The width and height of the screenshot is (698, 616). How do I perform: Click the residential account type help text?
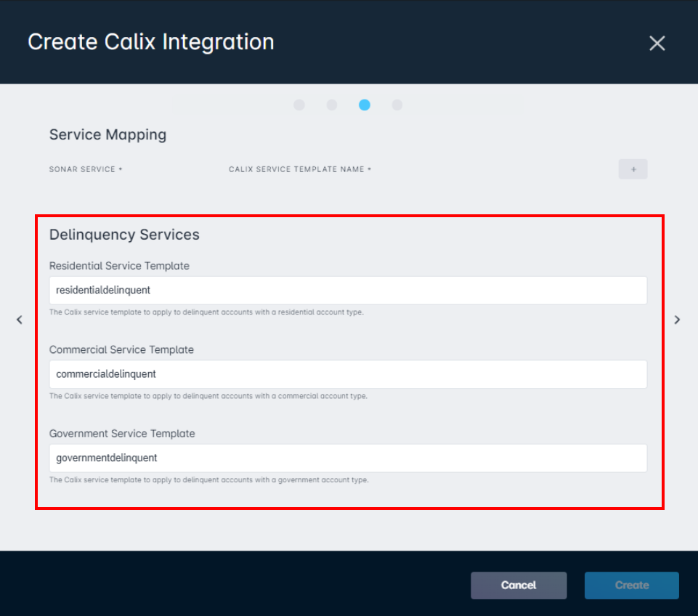tap(206, 312)
